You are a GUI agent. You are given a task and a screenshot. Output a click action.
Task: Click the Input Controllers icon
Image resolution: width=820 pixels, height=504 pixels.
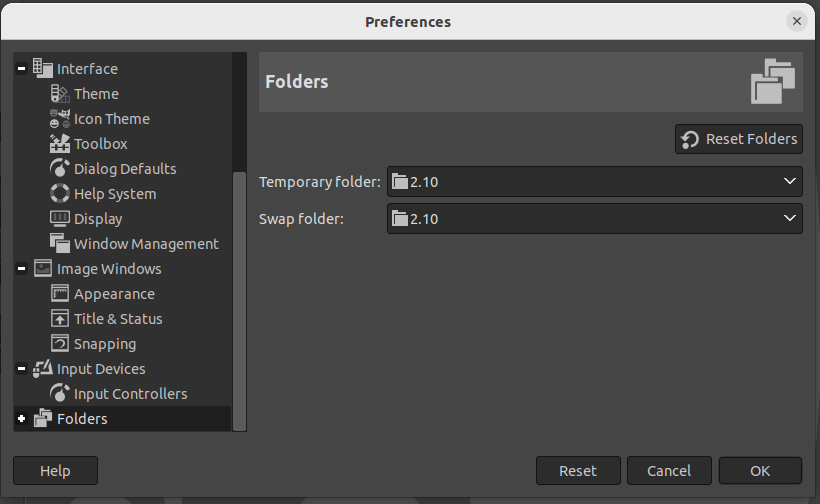coord(59,394)
